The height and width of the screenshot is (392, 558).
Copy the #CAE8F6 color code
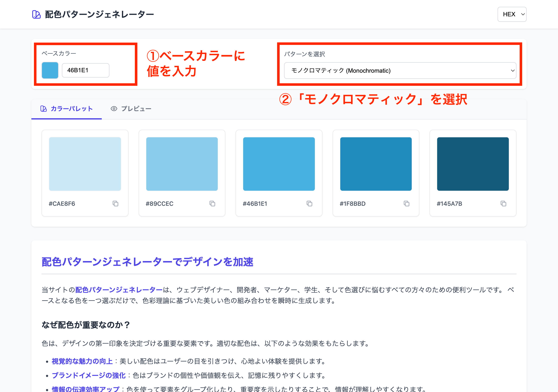click(116, 204)
